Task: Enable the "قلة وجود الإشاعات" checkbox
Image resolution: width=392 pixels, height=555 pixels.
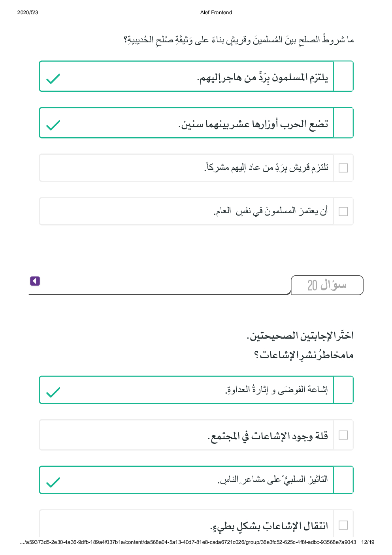Action: pyautogui.click(x=343, y=435)
